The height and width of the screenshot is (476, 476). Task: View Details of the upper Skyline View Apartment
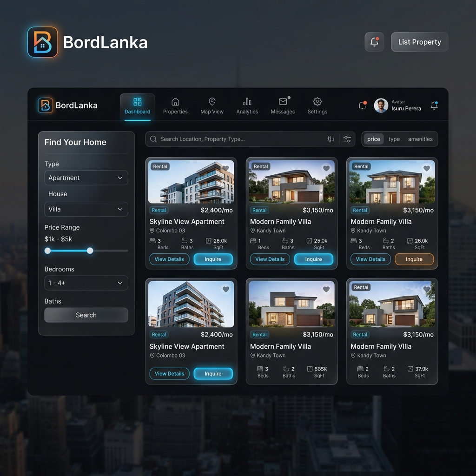pos(169,259)
